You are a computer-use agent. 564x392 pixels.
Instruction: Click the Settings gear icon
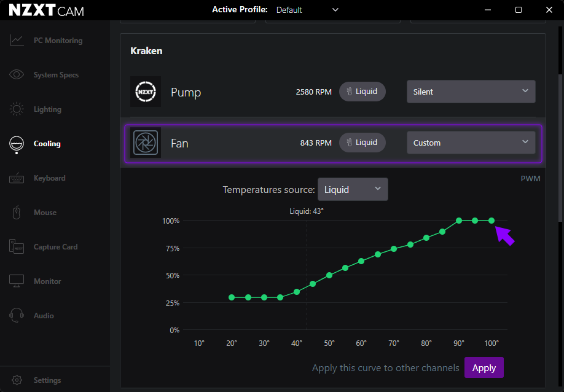click(x=17, y=380)
